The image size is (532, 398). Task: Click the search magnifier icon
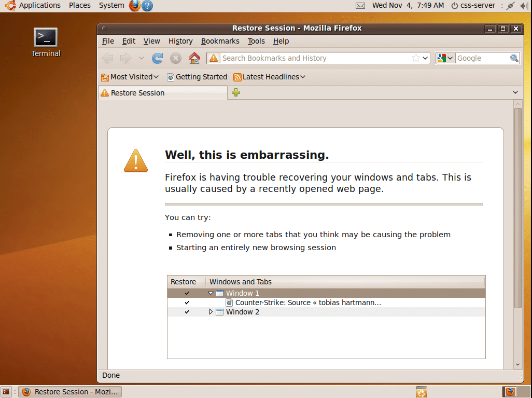click(x=514, y=58)
